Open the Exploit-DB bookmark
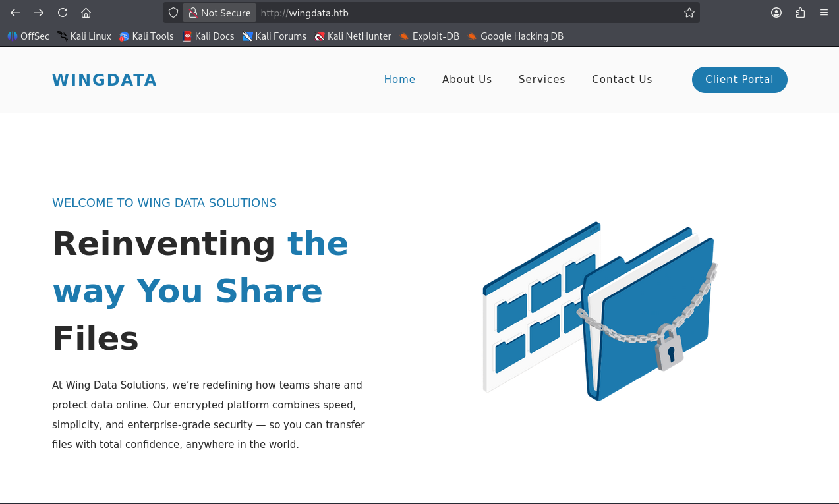The image size is (839, 504). [x=429, y=36]
